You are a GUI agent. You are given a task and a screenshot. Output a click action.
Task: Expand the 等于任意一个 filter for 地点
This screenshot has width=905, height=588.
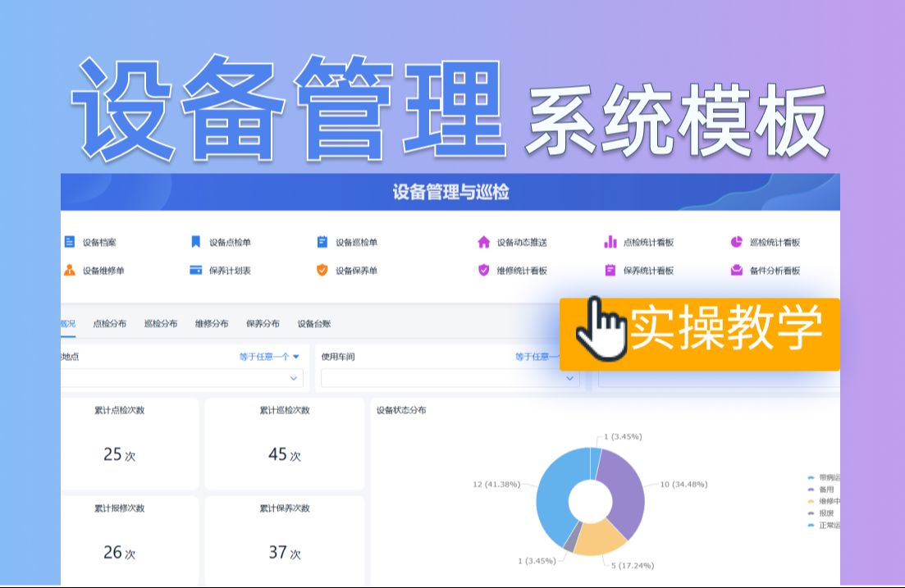click(270, 357)
